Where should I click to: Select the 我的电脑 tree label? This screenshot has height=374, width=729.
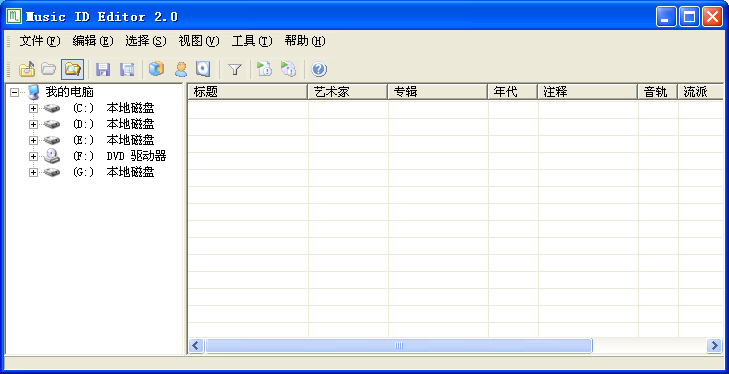pos(69,92)
